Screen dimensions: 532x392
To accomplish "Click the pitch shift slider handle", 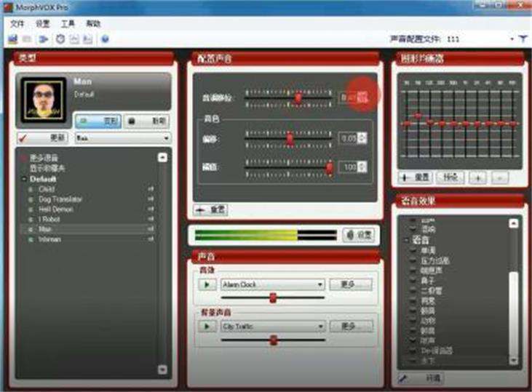I will pos(298,98).
